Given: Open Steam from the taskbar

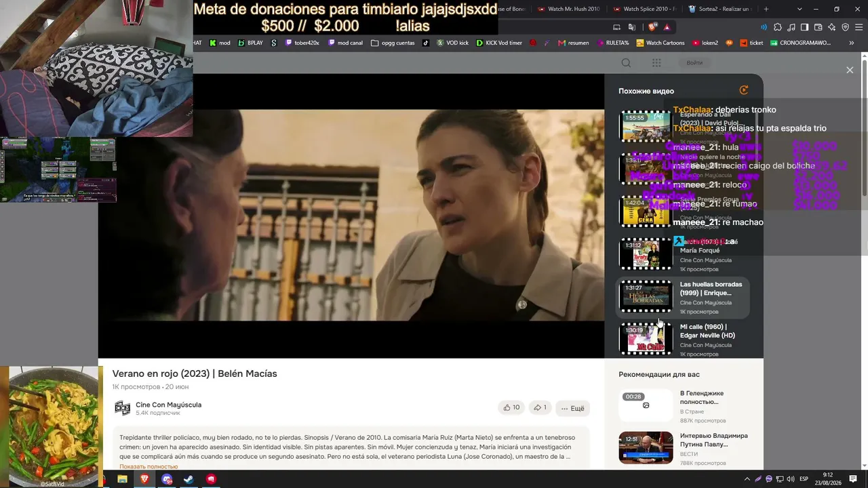Looking at the screenshot, I should pyautogui.click(x=189, y=479).
